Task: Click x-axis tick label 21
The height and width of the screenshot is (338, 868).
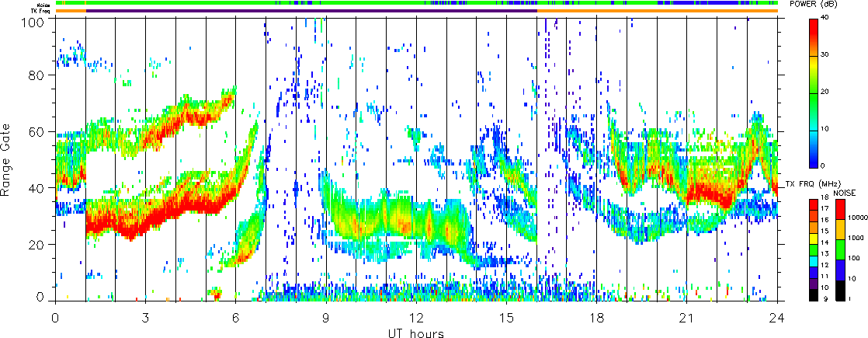Action: click(687, 318)
